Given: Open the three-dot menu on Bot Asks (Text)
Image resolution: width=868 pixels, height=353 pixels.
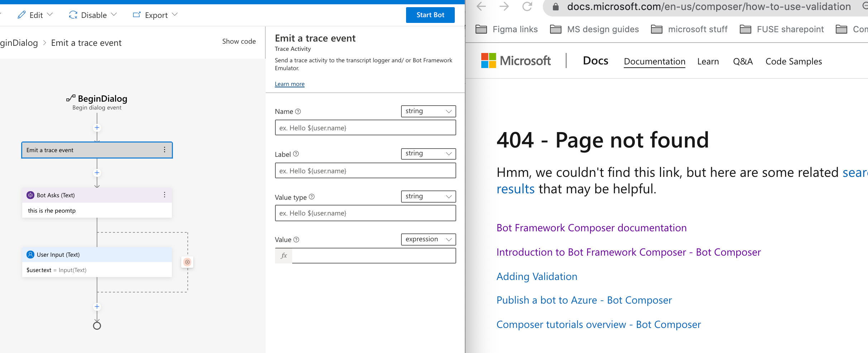Looking at the screenshot, I should tap(164, 195).
